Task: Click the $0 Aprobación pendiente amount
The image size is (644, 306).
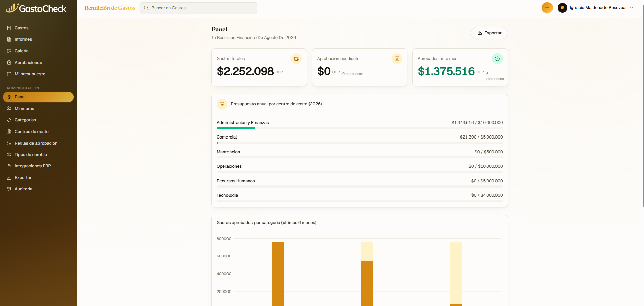Action: coord(324,71)
